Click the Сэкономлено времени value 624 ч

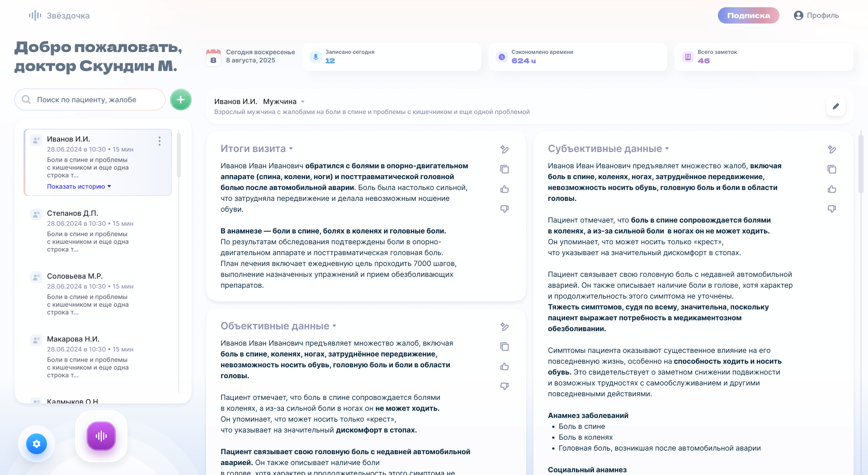(x=524, y=61)
